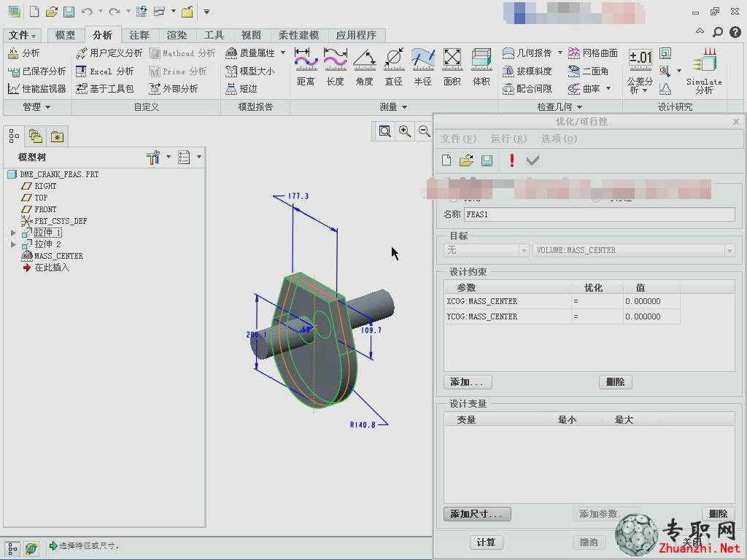Expand the 拉伸 2 feature node
The height and width of the screenshot is (560, 747).
[x=13, y=244]
